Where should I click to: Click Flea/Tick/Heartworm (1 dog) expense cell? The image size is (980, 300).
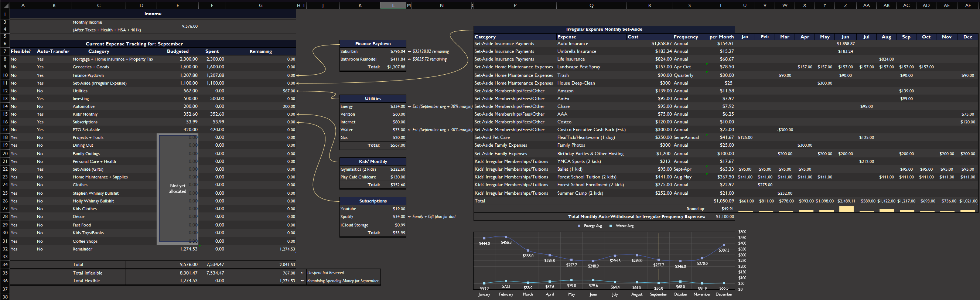(586, 137)
